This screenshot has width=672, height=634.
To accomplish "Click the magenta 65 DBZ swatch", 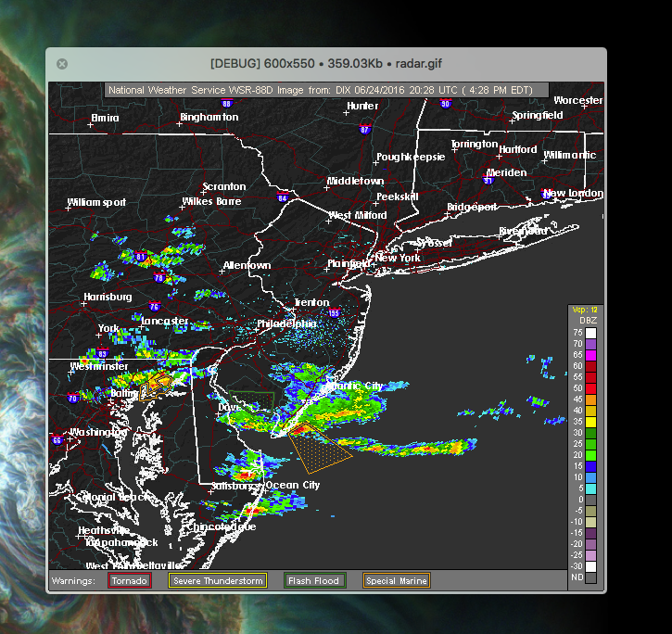I will [x=590, y=355].
